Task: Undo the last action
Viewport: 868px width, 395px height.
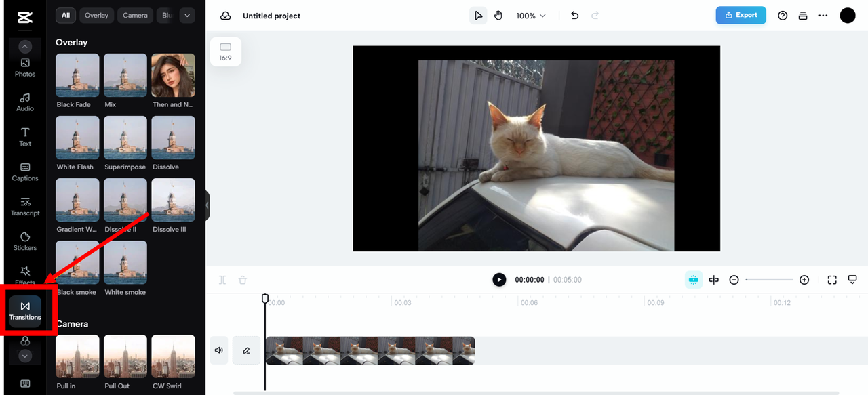Action: (575, 15)
